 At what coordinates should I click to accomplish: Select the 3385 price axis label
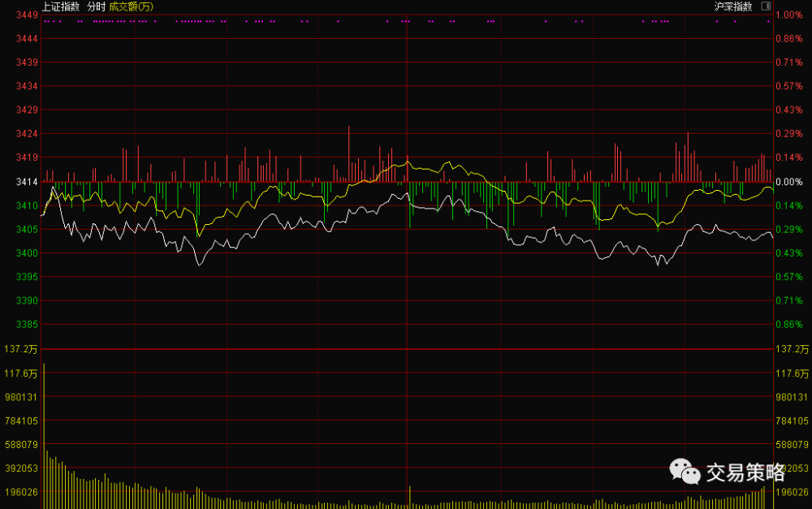pyautogui.click(x=27, y=325)
